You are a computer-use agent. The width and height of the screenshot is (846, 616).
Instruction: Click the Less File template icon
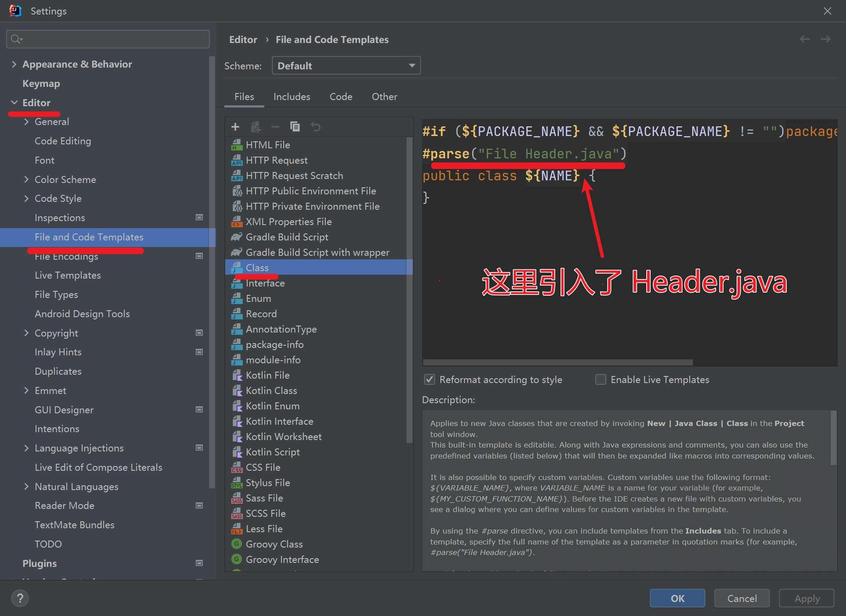pyautogui.click(x=237, y=529)
